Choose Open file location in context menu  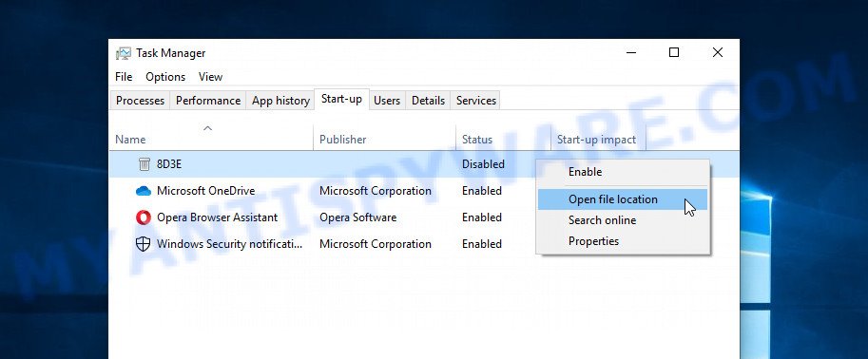[x=623, y=199]
